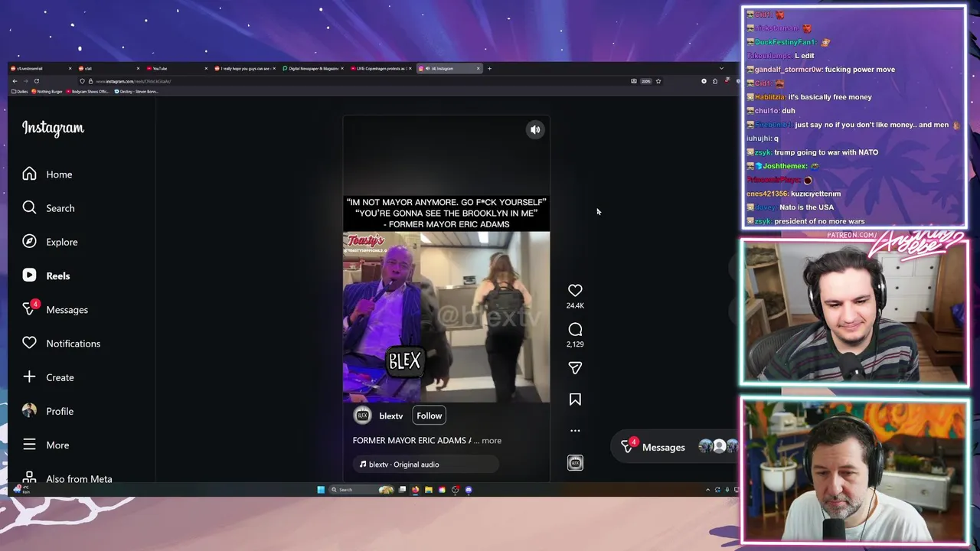Share the reel via paper plane icon
The height and width of the screenshot is (551, 980).
click(575, 368)
